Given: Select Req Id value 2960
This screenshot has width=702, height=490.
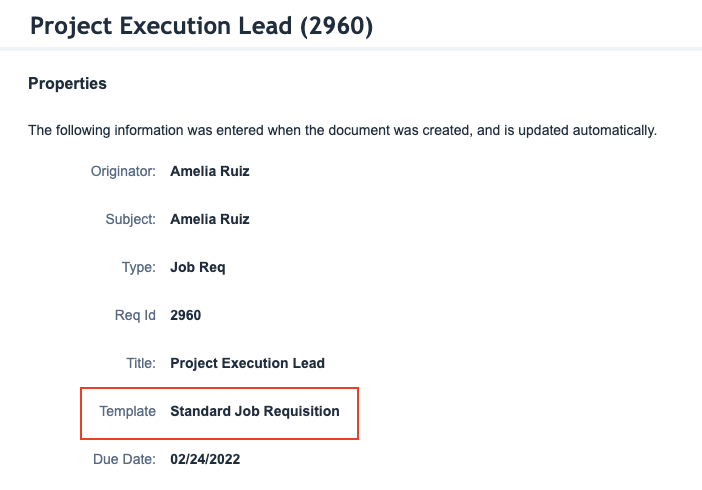Looking at the screenshot, I should (185, 315).
